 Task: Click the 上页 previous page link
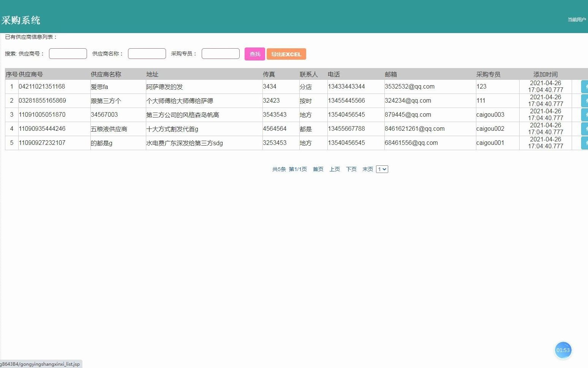pos(334,169)
